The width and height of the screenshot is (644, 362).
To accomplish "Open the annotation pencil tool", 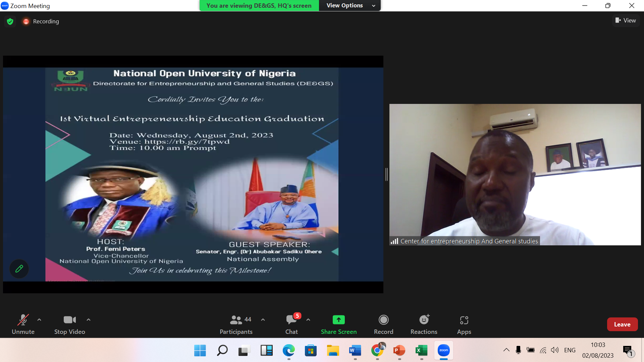I will (x=19, y=268).
